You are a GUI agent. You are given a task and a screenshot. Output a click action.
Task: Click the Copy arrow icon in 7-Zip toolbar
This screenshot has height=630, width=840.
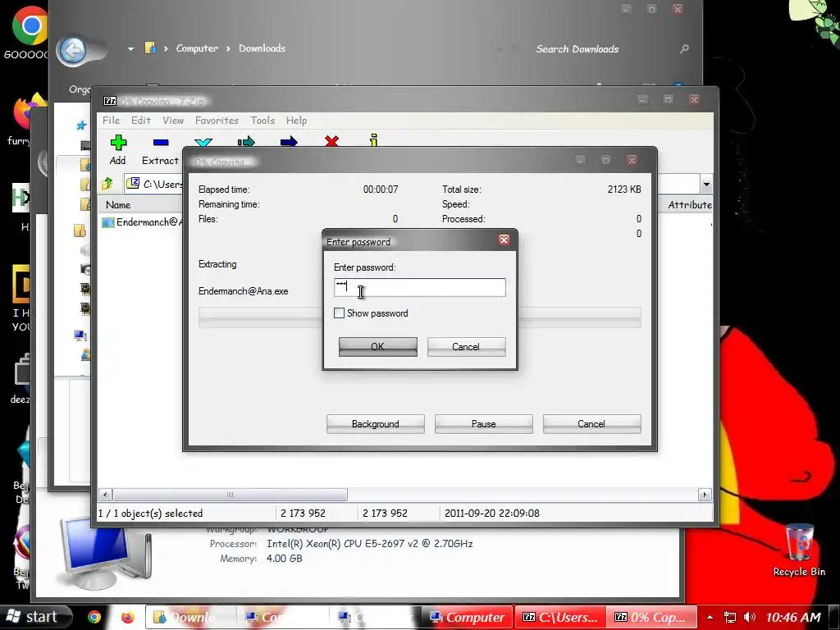click(246, 141)
